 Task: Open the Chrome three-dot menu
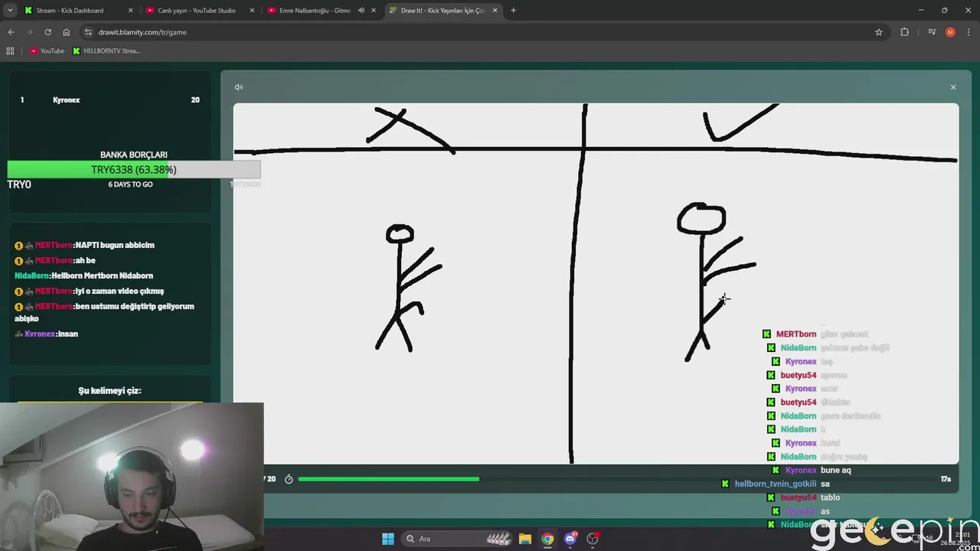tap(969, 32)
